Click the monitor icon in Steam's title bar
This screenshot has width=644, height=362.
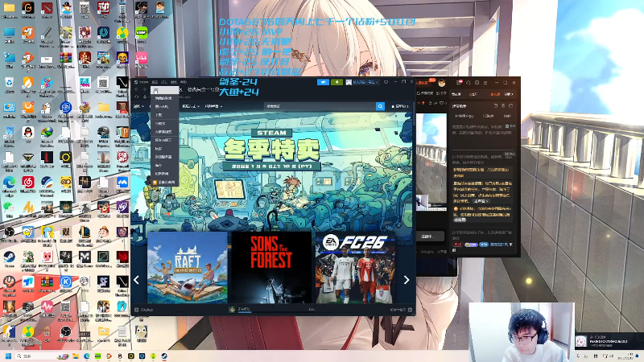coord(386,82)
